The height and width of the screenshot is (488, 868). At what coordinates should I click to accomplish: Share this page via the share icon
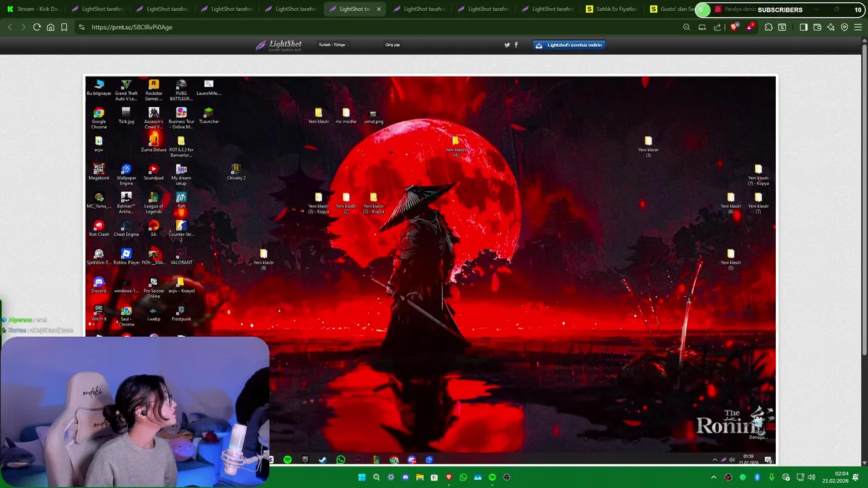point(717,27)
